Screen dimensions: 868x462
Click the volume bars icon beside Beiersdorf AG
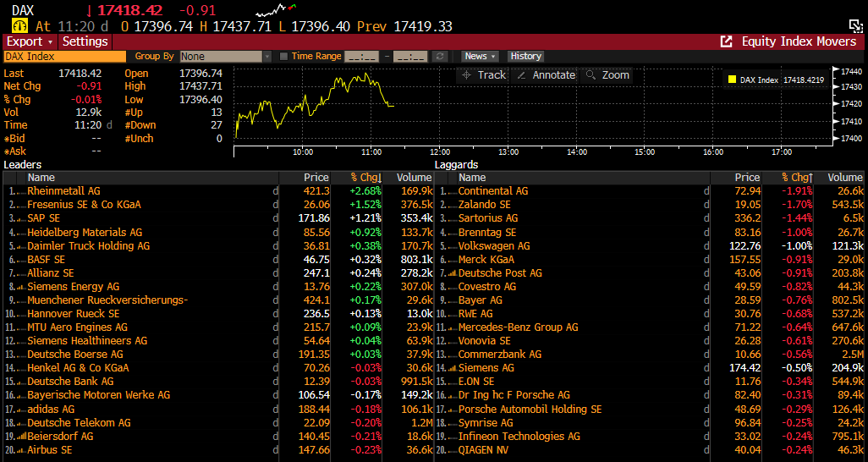pos(22,437)
